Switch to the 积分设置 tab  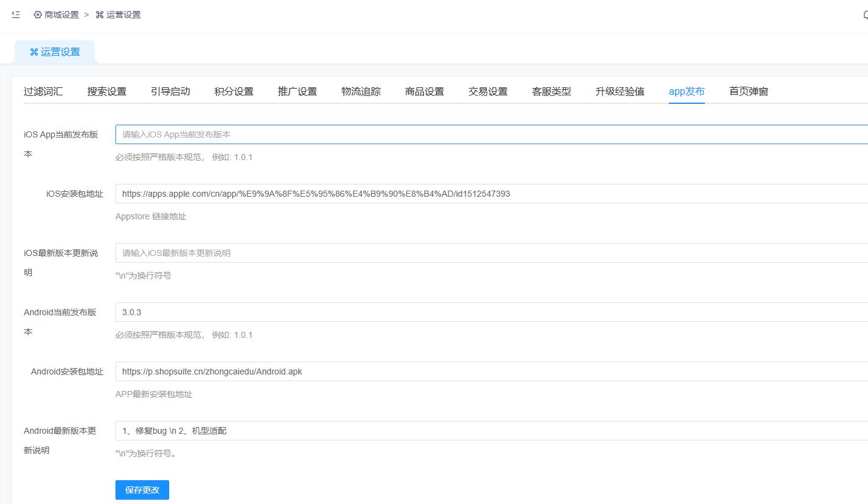(x=234, y=92)
